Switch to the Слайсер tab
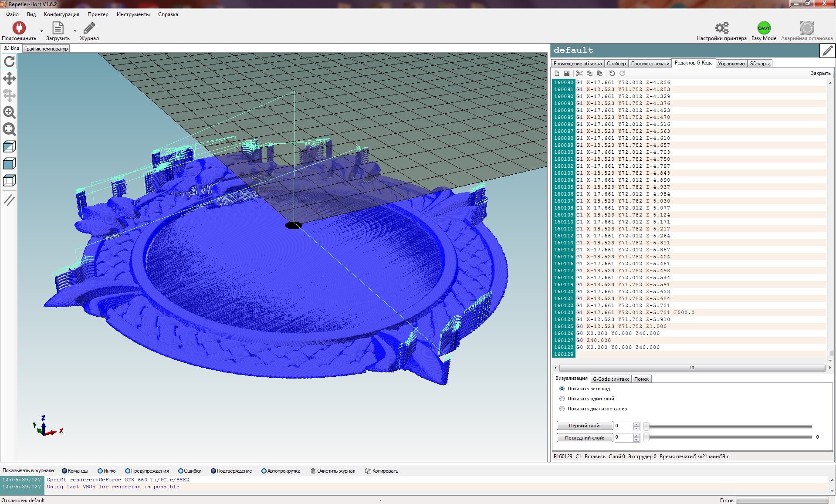 point(616,64)
